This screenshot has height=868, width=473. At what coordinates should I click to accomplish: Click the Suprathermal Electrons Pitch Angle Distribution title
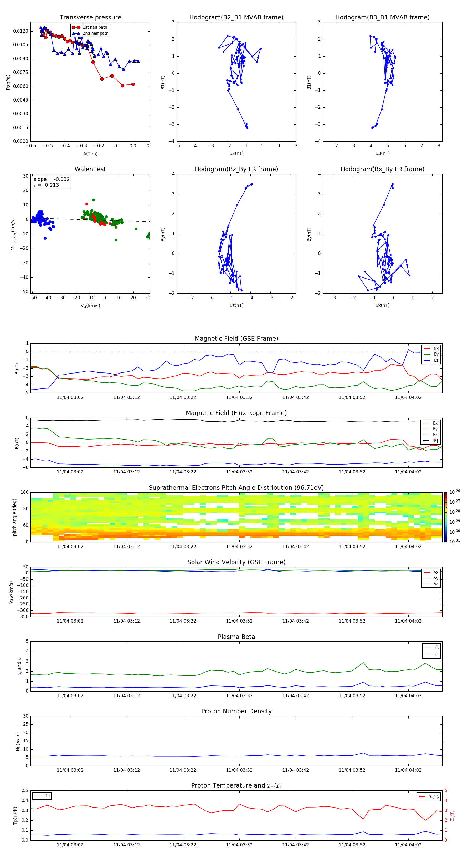[236, 488]
